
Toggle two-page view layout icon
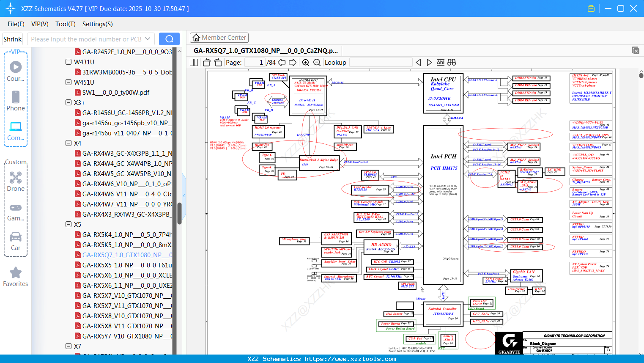(x=194, y=63)
